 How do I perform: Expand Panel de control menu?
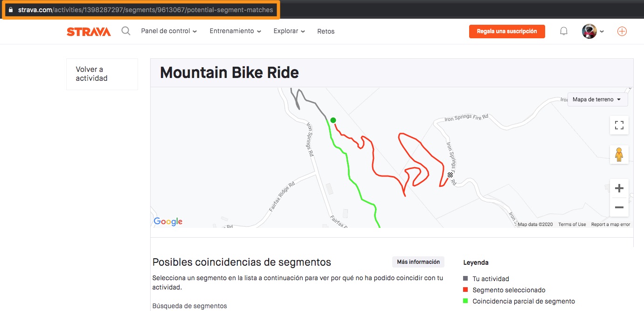point(169,31)
